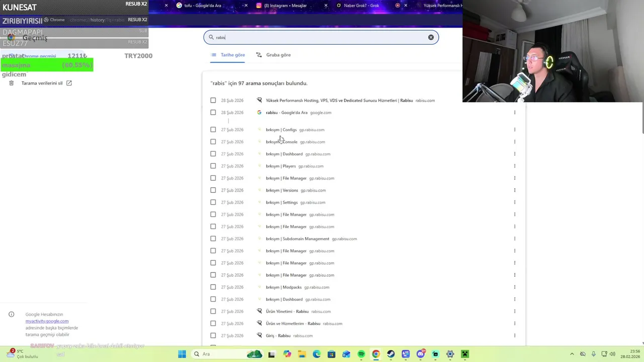Click the Google favicon of the rabisu - Google'da Ara entry
The width and height of the screenshot is (644, 362).
tap(259, 113)
